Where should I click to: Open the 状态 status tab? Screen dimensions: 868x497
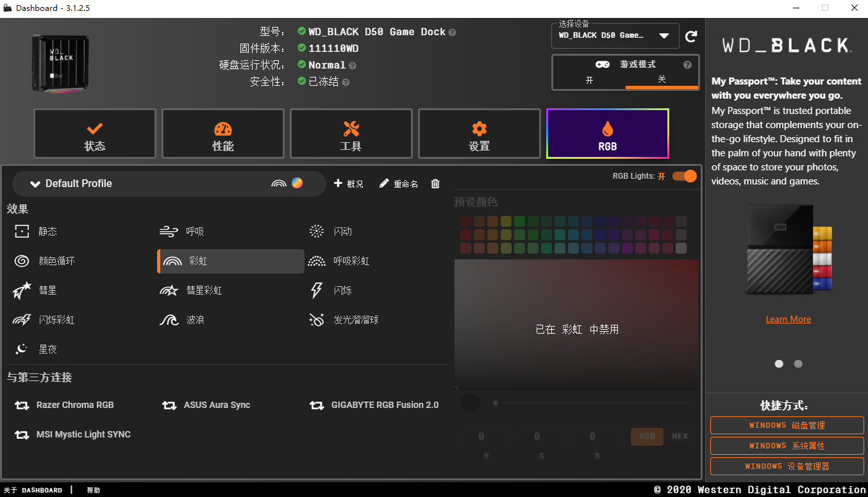[95, 133]
